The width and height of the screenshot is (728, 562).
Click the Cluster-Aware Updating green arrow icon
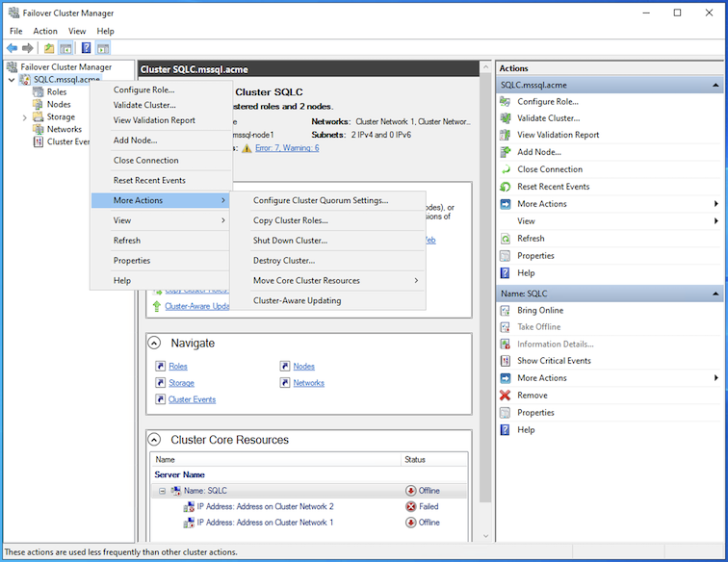coord(157,306)
